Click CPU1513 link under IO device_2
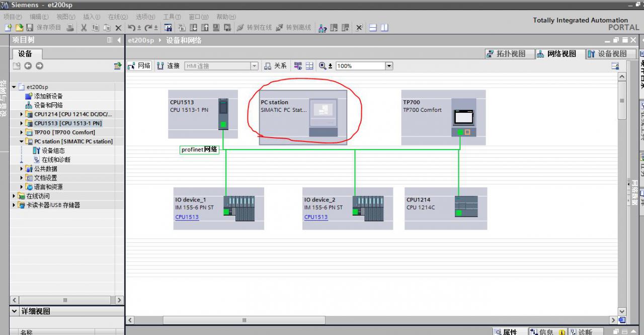644x335 pixels. click(315, 217)
